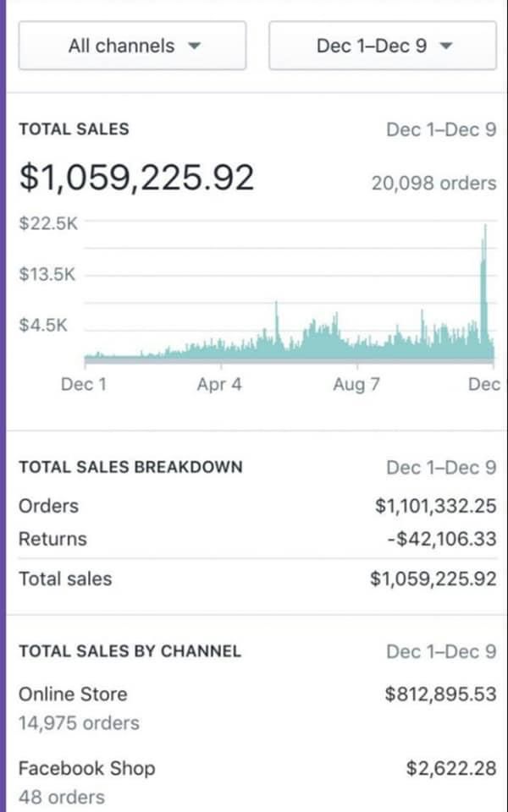The width and height of the screenshot is (508, 812).
Task: Open the TOTAL SALES BY CHANNEL heading
Action: (130, 651)
